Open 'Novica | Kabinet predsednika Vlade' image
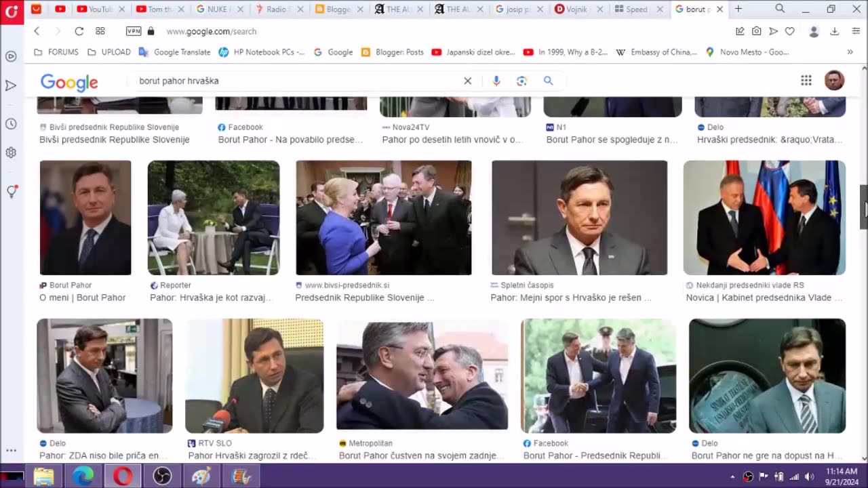 [764, 218]
